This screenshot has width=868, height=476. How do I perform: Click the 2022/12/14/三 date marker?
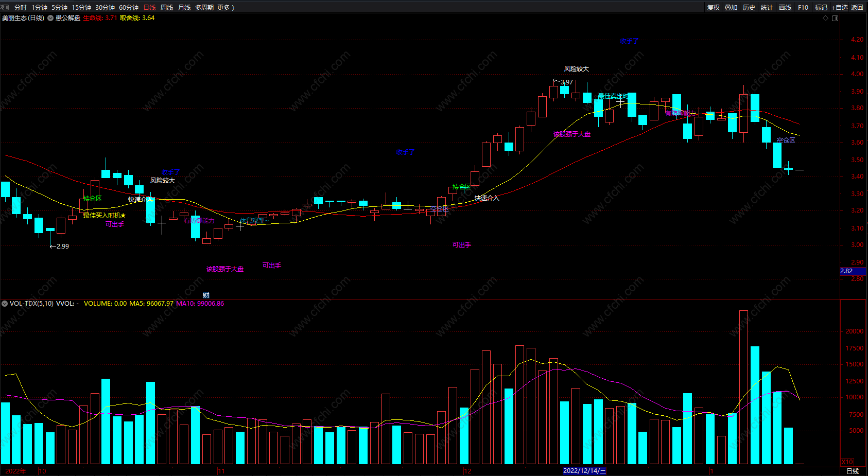click(584, 471)
